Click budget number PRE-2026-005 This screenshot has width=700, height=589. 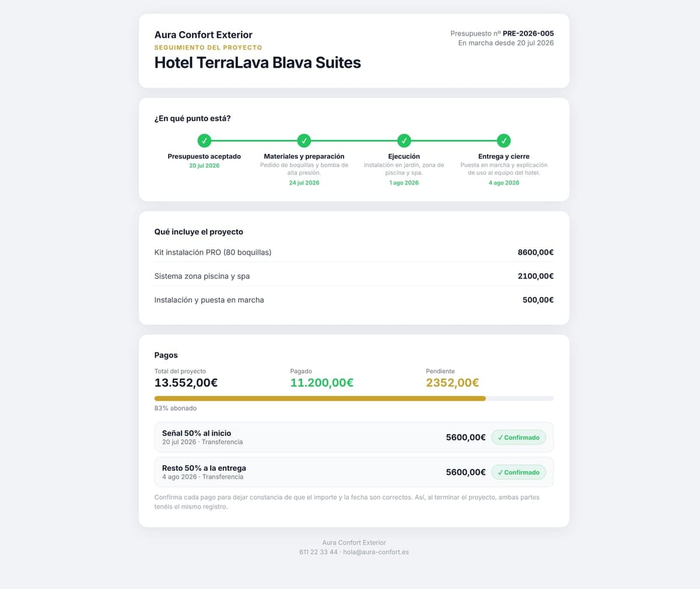pyautogui.click(x=528, y=33)
